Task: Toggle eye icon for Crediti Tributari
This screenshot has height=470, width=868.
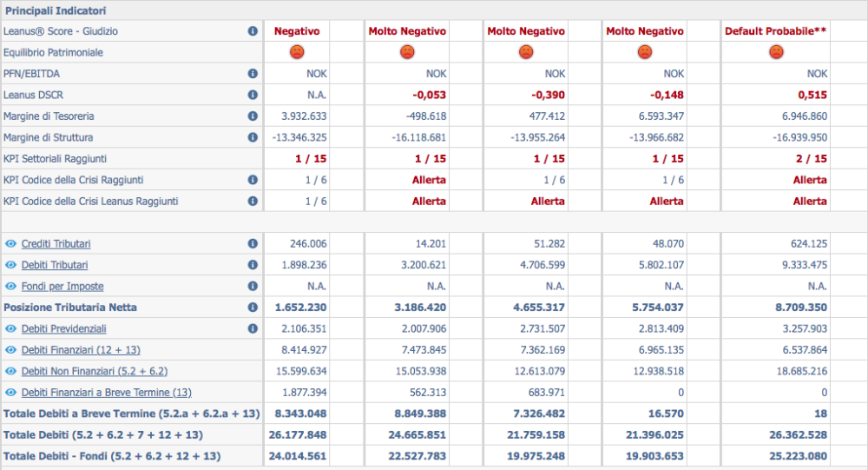Action: coord(10,243)
